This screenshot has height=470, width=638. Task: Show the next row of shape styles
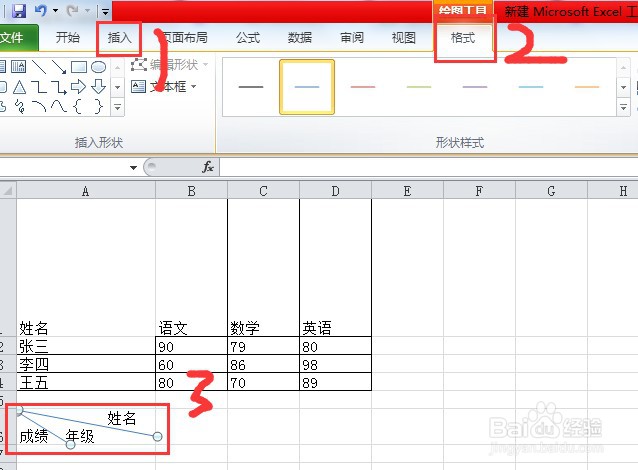623,87
